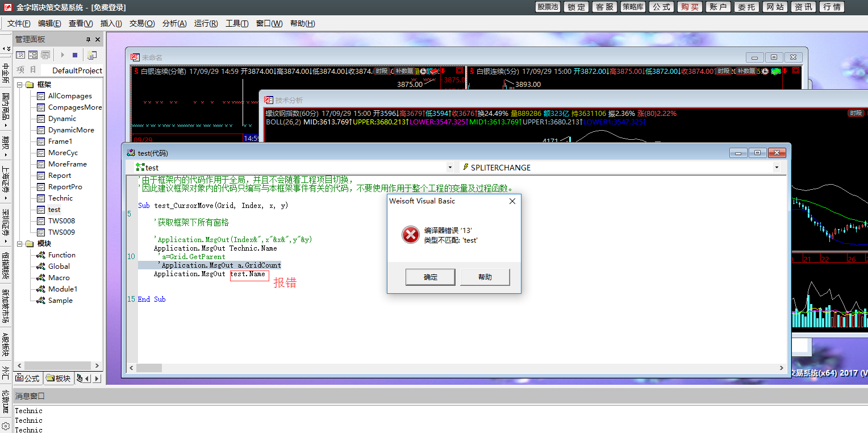Open the first view icon in the management panel toolbar

(20, 55)
